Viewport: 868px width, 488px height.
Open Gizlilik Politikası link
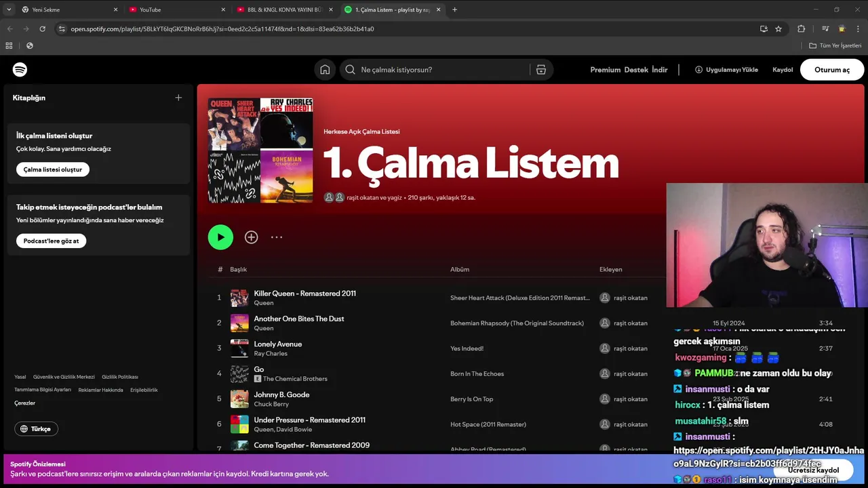click(x=120, y=377)
